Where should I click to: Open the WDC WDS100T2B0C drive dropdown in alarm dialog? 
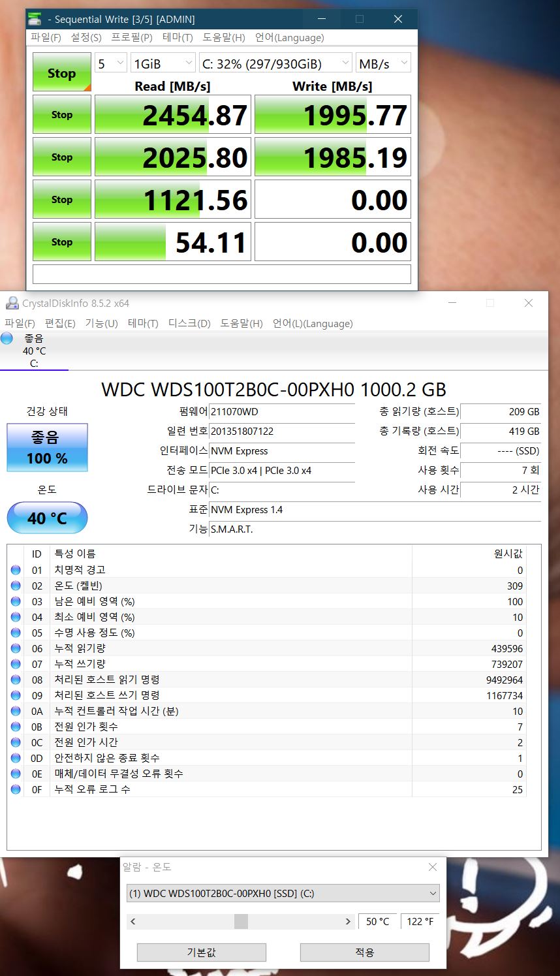(x=283, y=893)
